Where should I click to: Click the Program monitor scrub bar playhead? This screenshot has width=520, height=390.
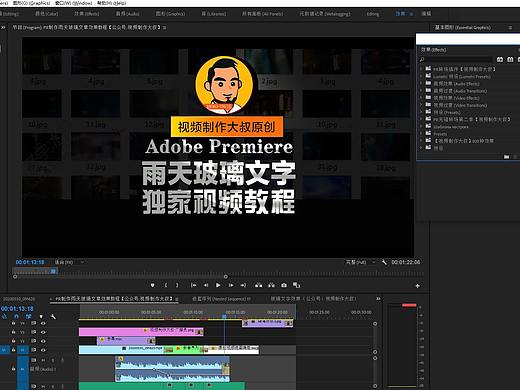[x=53, y=271]
